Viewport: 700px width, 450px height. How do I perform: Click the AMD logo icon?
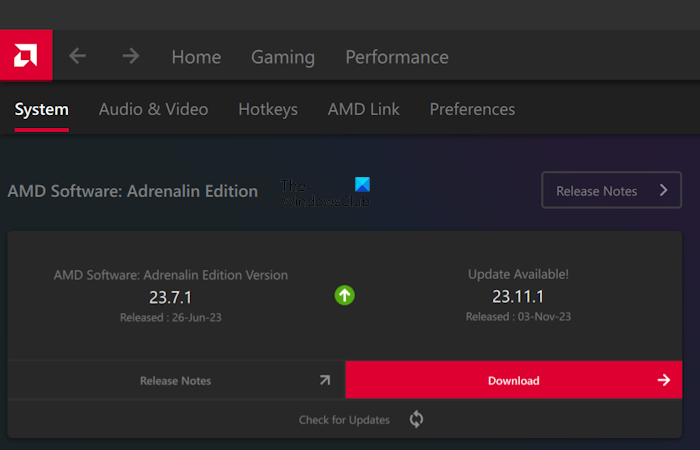point(26,57)
